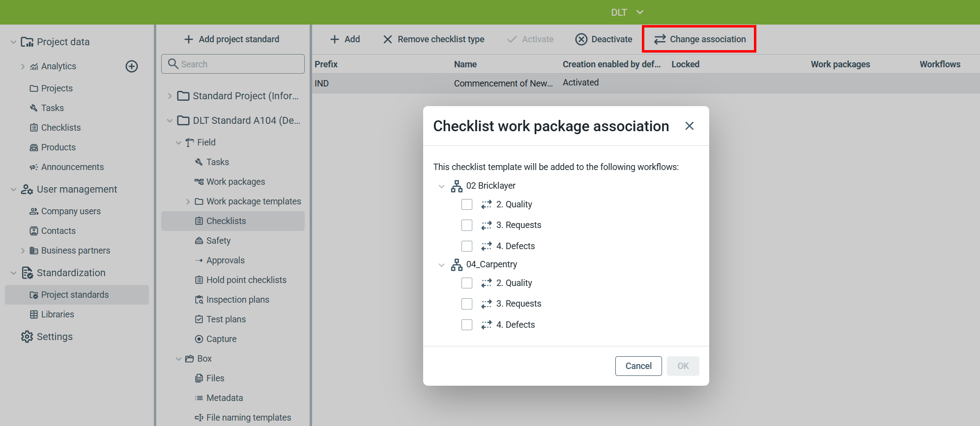This screenshot has width=980, height=426.
Task: Click the Deactivate circle-x icon
Action: [581, 39]
